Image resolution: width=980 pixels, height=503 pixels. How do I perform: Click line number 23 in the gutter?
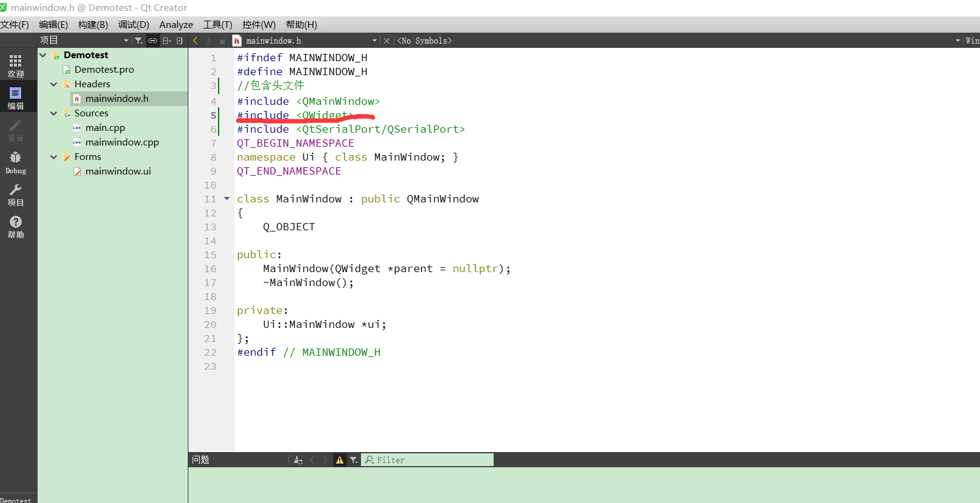click(x=210, y=366)
